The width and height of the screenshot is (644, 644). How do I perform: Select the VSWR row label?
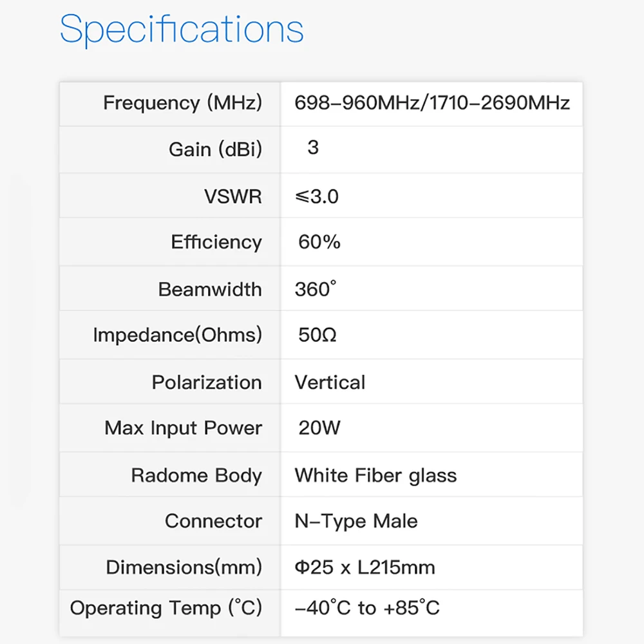coord(233,196)
